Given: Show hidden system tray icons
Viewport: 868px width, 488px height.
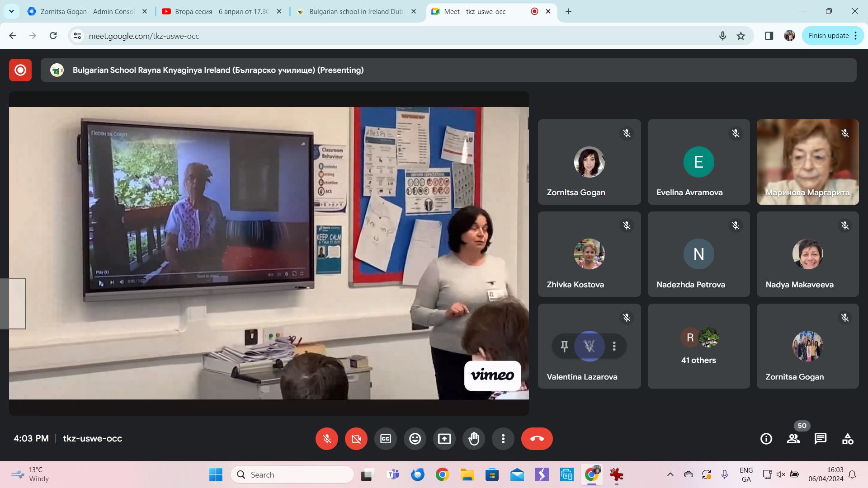Looking at the screenshot, I should (670, 474).
